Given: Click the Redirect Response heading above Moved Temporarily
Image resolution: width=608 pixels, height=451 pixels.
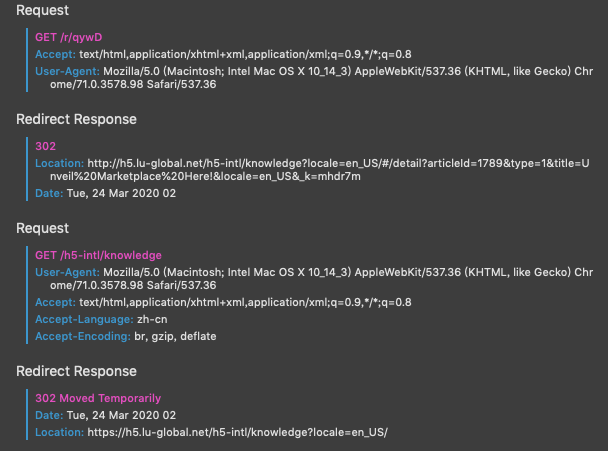Looking at the screenshot, I should (76, 370).
